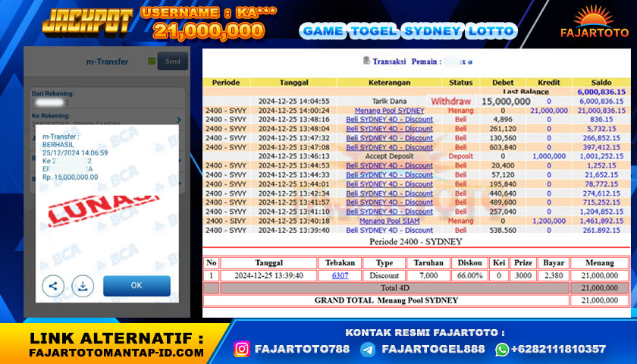Click the tebakan number 6307 link

[x=340, y=275]
